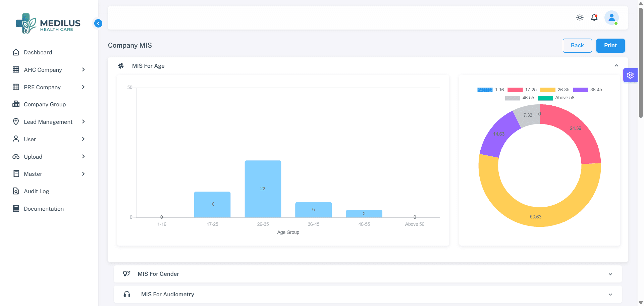Select the Lead Management menu item
Image resolution: width=644 pixels, height=306 pixels.
point(49,122)
